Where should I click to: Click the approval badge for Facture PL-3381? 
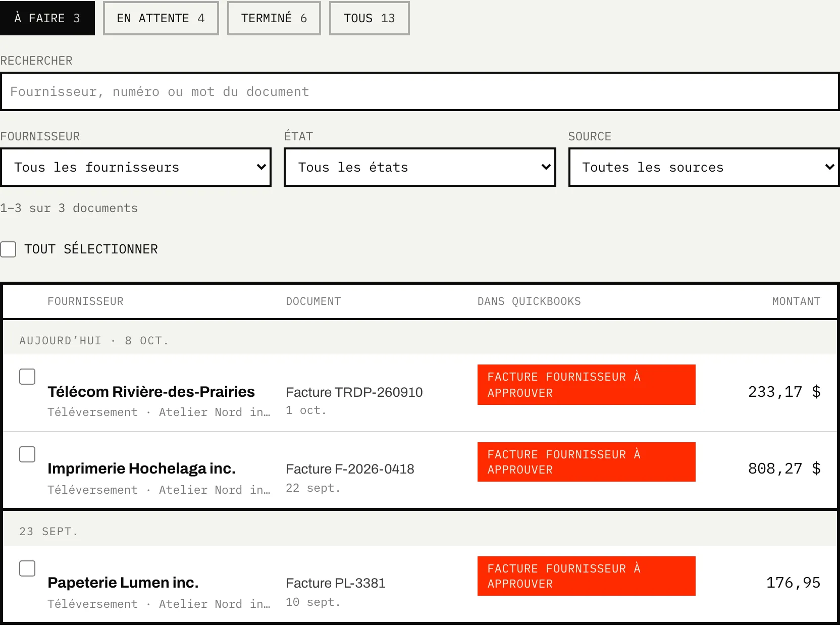586,576
